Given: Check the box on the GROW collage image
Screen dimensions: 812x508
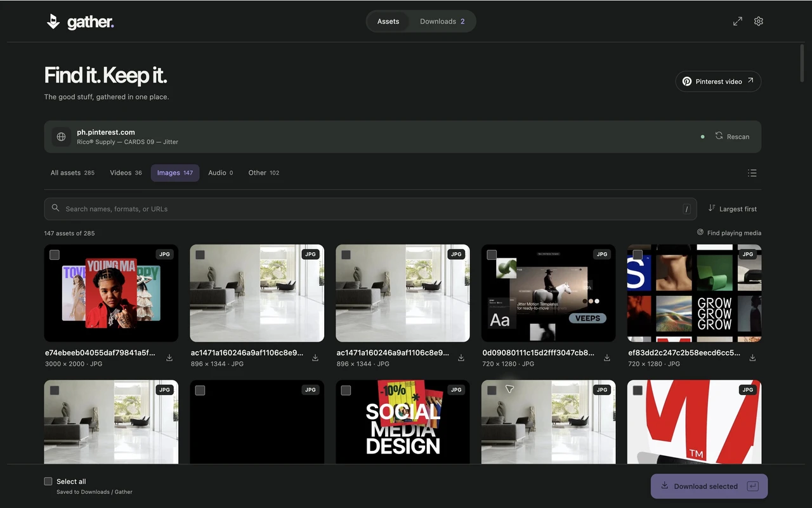Looking at the screenshot, I should pos(638,255).
